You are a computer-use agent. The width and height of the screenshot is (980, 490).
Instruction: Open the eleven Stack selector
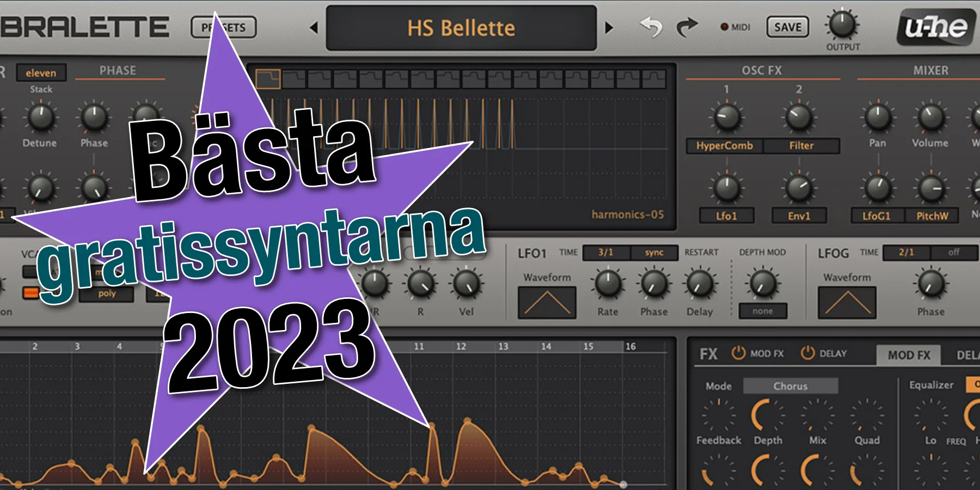click(41, 73)
